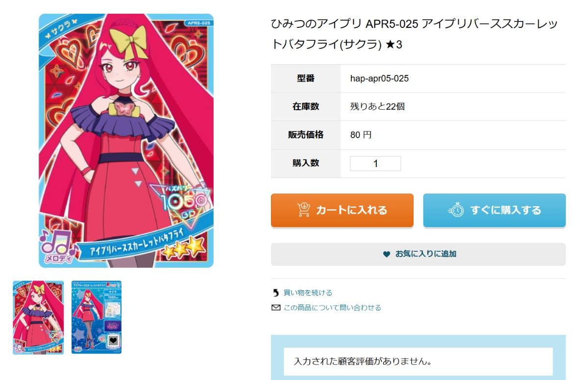Click the model number hap-apr05-025
The image size is (588, 380).
point(379,78)
